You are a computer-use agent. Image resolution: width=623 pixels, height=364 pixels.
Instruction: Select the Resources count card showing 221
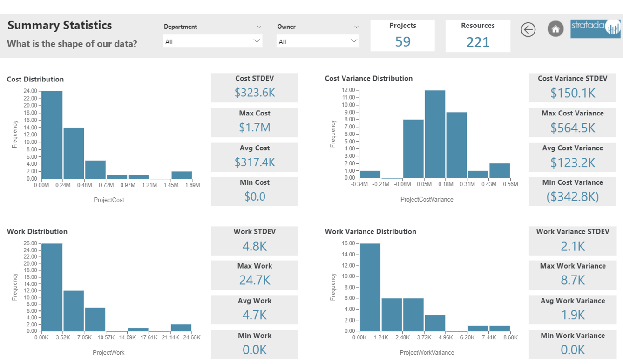[478, 36]
